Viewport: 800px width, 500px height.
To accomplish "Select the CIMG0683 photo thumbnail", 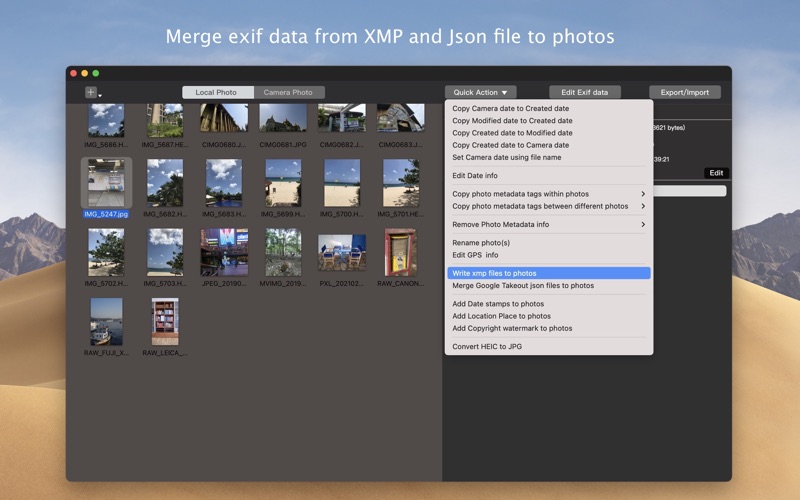I will point(401,118).
